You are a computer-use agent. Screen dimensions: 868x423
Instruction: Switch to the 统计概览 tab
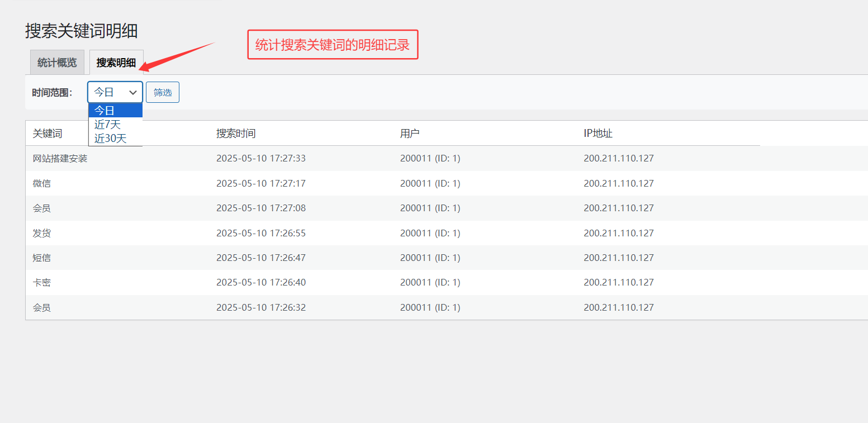click(x=57, y=63)
